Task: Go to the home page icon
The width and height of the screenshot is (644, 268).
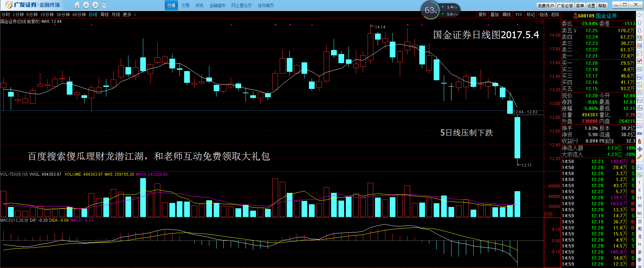Action: pos(77,5)
